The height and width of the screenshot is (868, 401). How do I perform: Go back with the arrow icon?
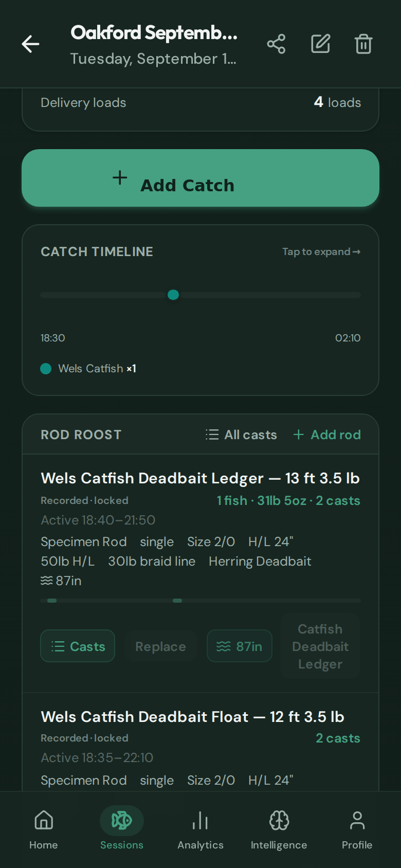pyautogui.click(x=30, y=44)
